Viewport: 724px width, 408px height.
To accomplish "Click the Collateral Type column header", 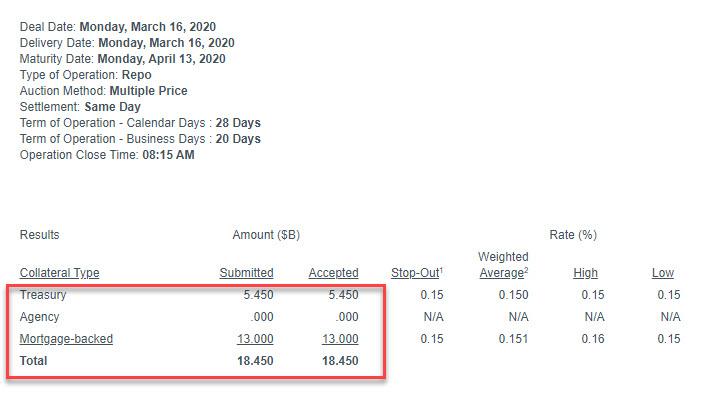I will pos(60,273).
